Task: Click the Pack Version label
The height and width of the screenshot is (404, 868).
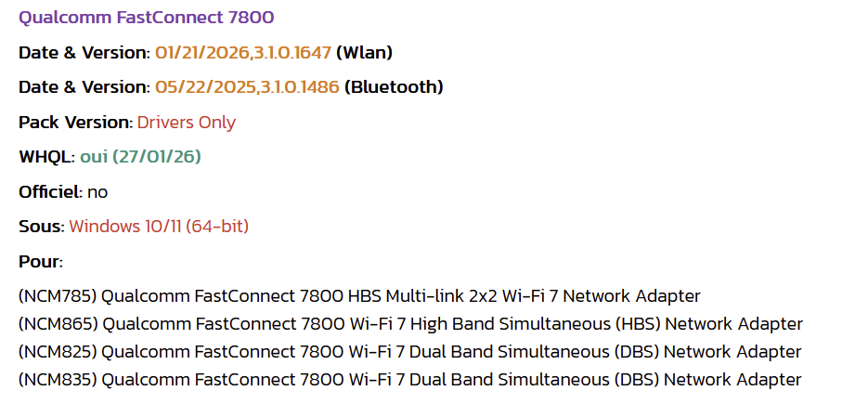Action: pos(75,123)
